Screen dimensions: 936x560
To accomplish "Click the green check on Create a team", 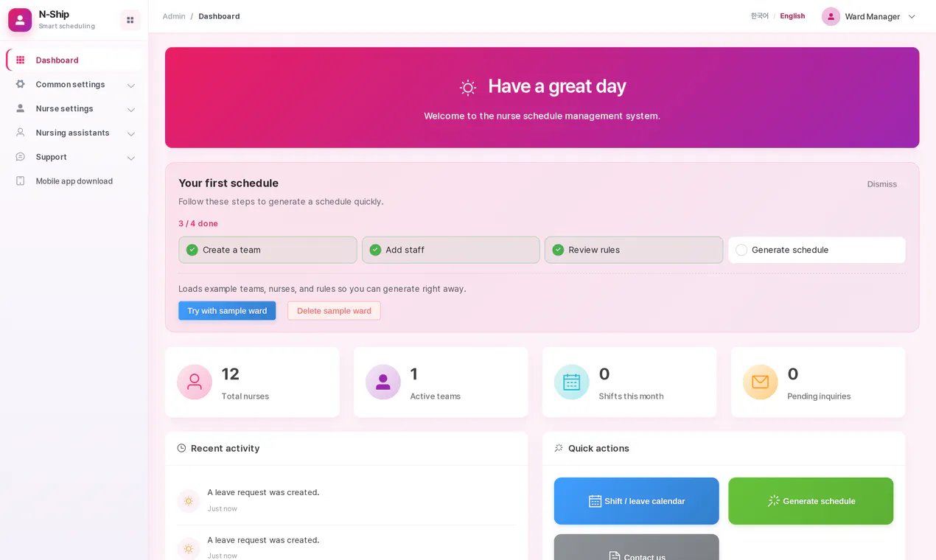I will coord(192,250).
